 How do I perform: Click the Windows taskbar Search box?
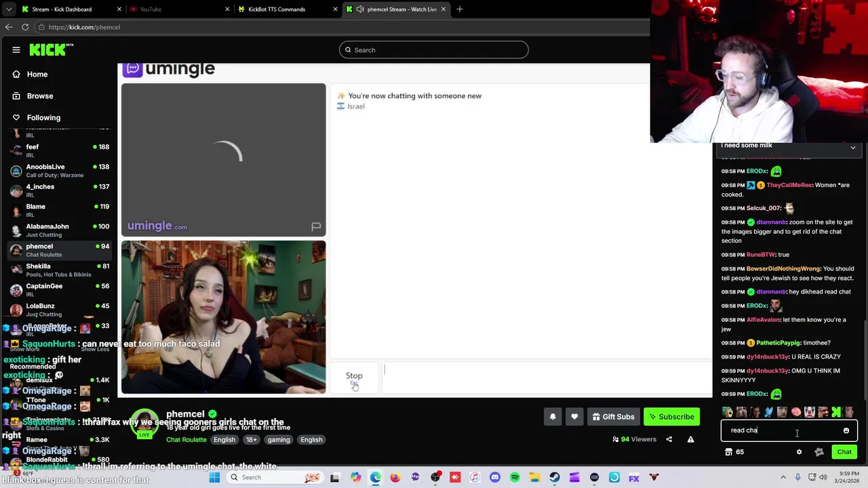[276, 477]
